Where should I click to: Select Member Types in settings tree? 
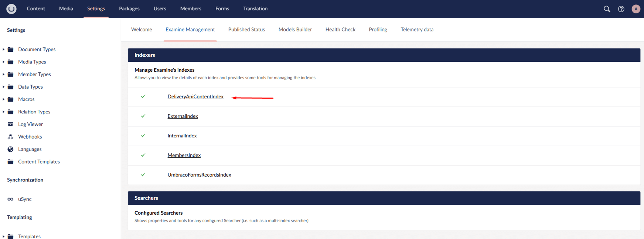click(35, 75)
